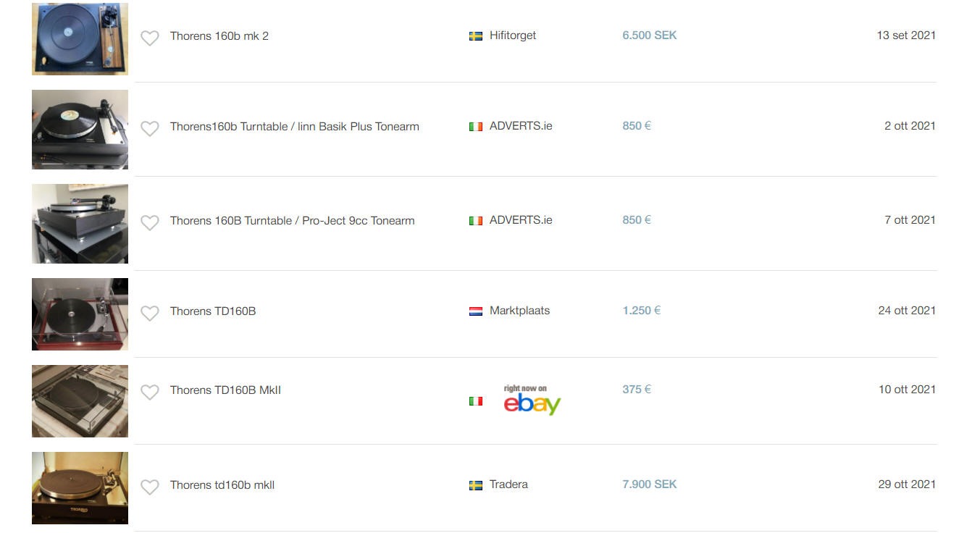Click Italian flag beside eBay logo

point(476,400)
